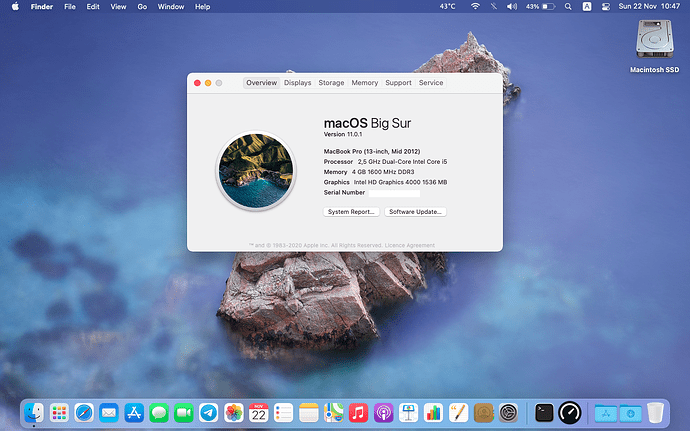Click the 'macOS Big Sur' title text

pyautogui.click(x=367, y=123)
